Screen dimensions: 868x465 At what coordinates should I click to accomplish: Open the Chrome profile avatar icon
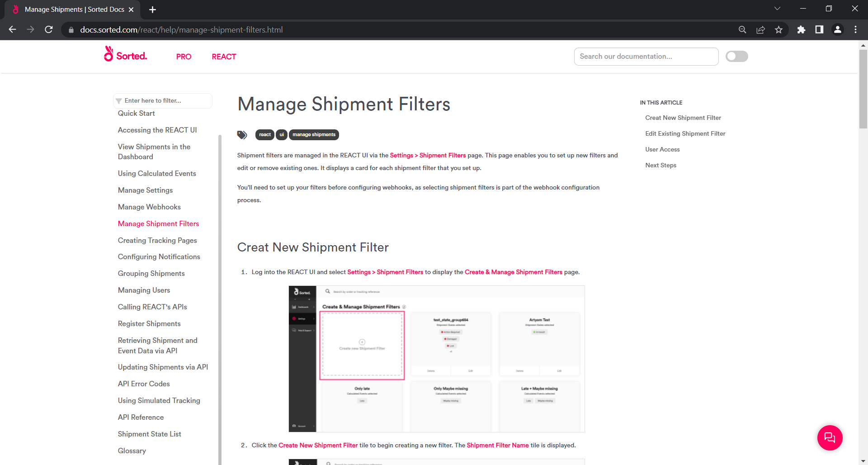837,29
